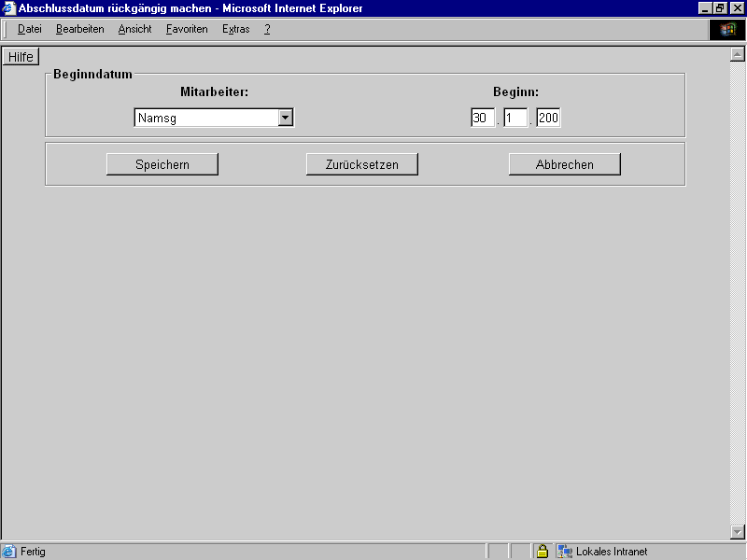Open the Favoriten menu
The height and width of the screenshot is (560, 747).
click(x=187, y=29)
